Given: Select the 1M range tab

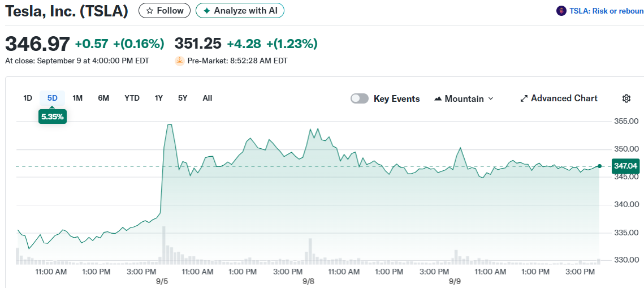Looking at the screenshot, I should click(77, 98).
